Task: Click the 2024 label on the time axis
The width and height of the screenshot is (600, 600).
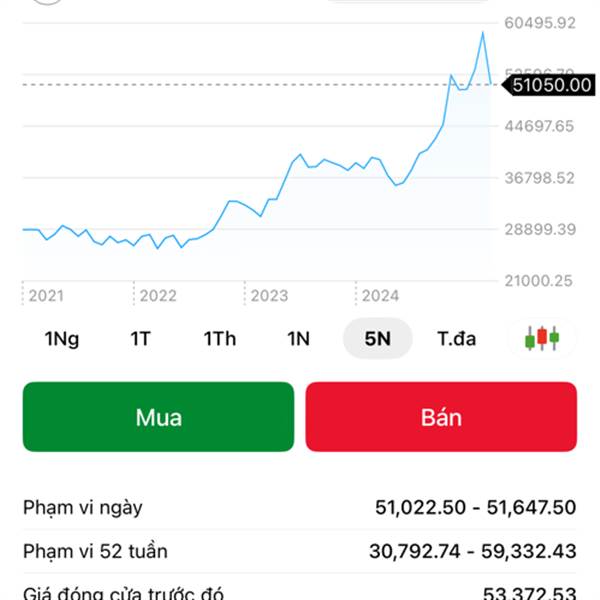Action: (x=380, y=296)
